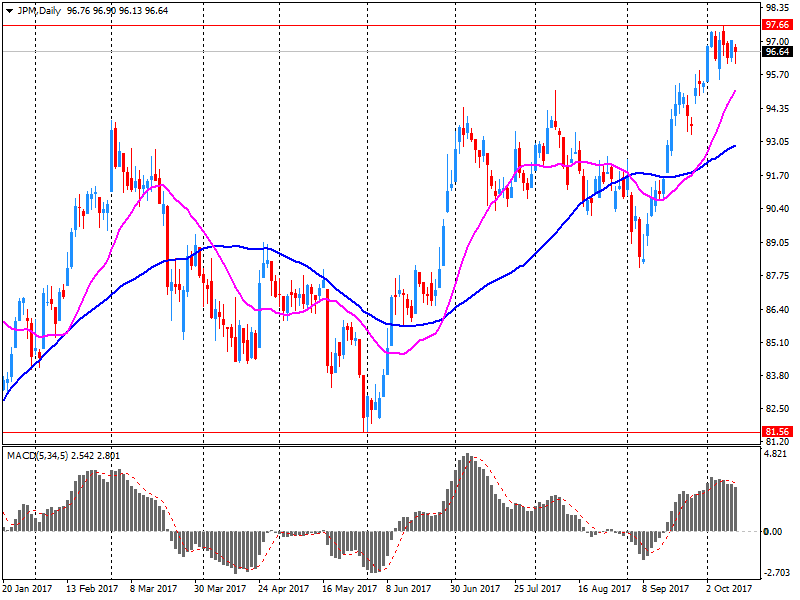Screen dimensions: 800x600
Task: Click the 87.75 price scale value
Action: pyautogui.click(x=778, y=276)
